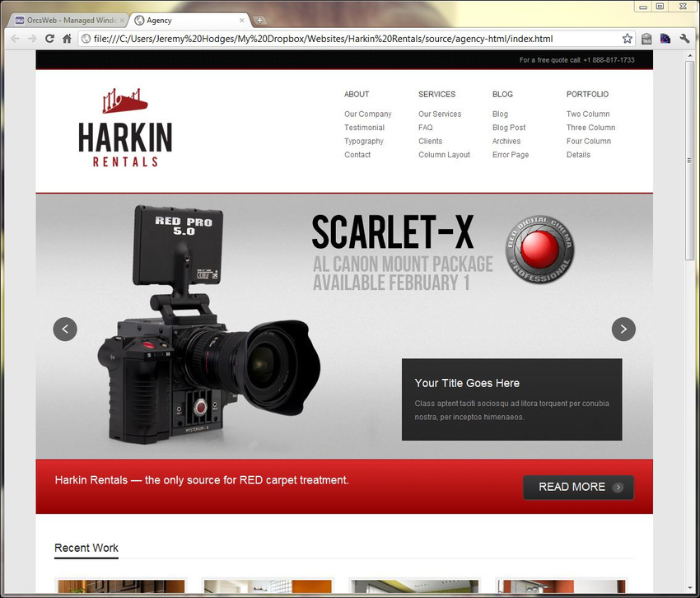Open the first Recent Work thumbnail
Viewport: 700px width, 598px height.
(121, 586)
